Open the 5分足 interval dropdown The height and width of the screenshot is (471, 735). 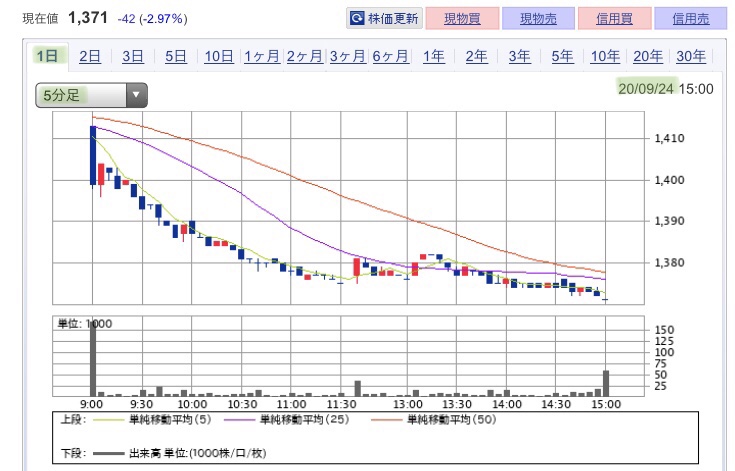(91, 95)
